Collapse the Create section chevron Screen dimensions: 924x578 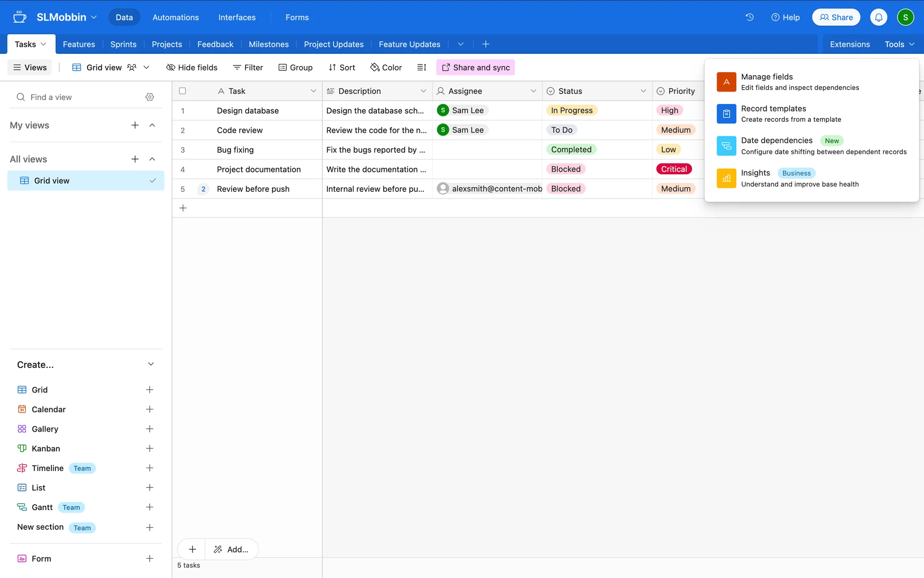click(151, 365)
